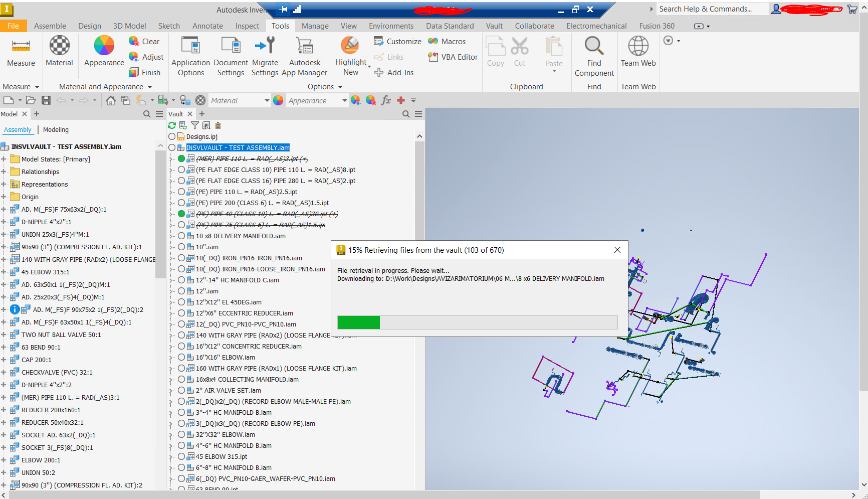
Task: Expand the Origin folder in model tree
Action: [4, 197]
